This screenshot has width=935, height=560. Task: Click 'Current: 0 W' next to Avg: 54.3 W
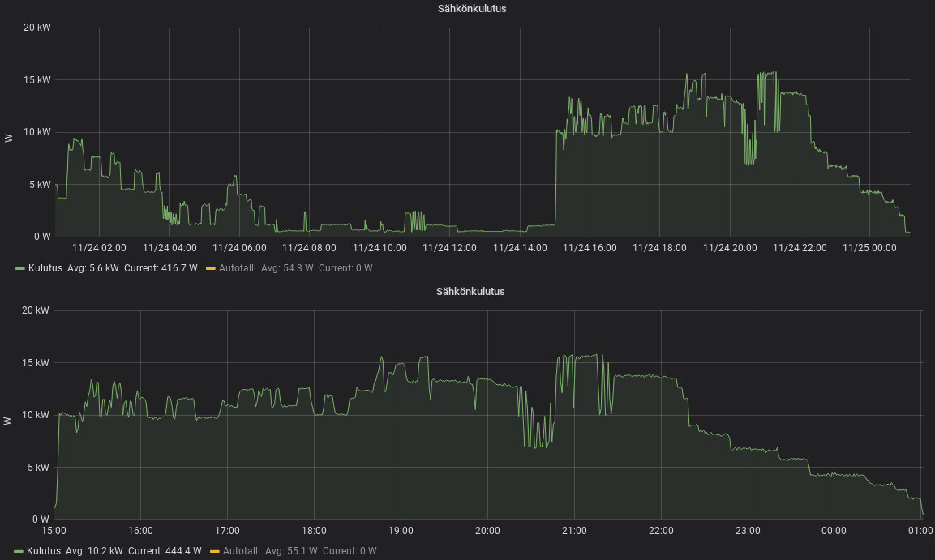tap(345, 269)
